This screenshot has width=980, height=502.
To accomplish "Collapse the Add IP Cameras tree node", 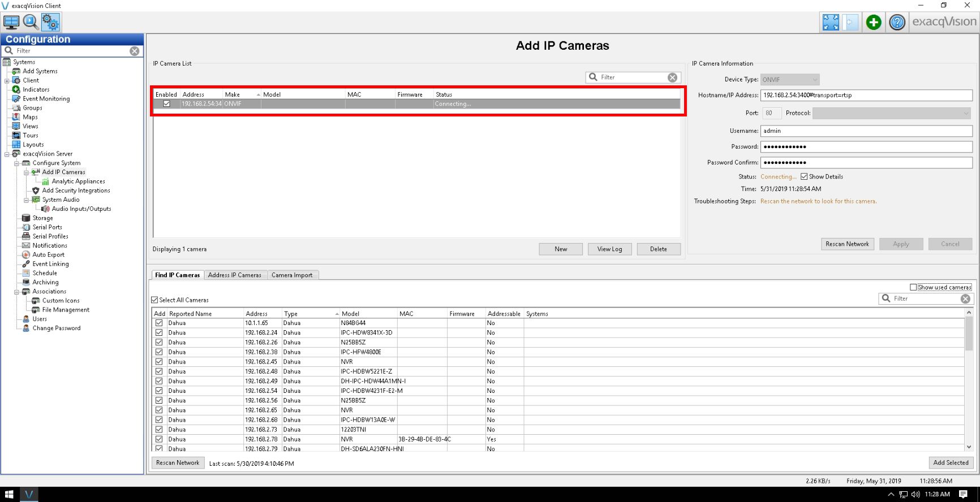I will [x=26, y=172].
